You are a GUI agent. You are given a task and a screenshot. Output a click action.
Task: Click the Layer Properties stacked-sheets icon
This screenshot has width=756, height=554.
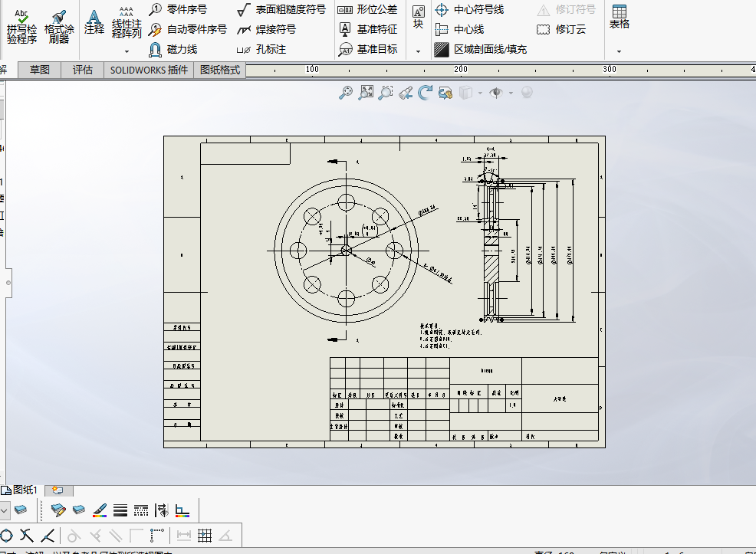coord(21,510)
